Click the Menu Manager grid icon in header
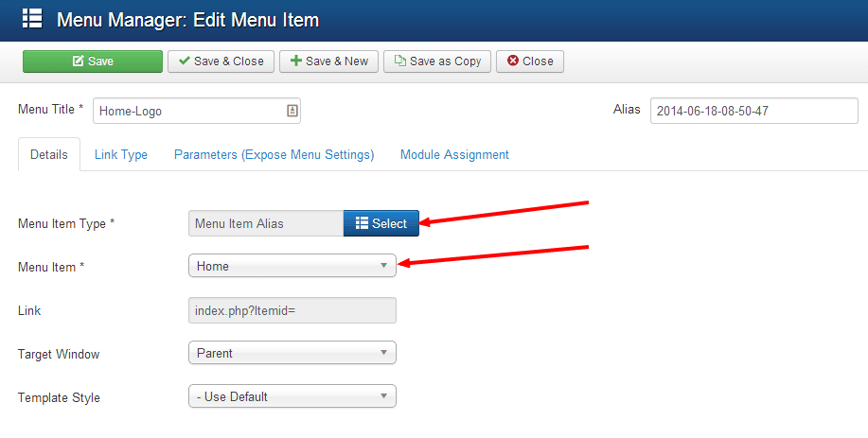 [x=31, y=19]
